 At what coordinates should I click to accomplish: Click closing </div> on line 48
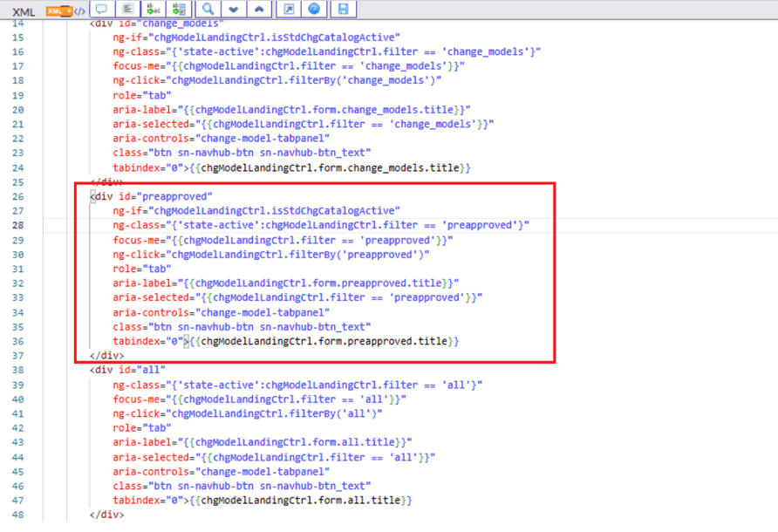point(106,515)
